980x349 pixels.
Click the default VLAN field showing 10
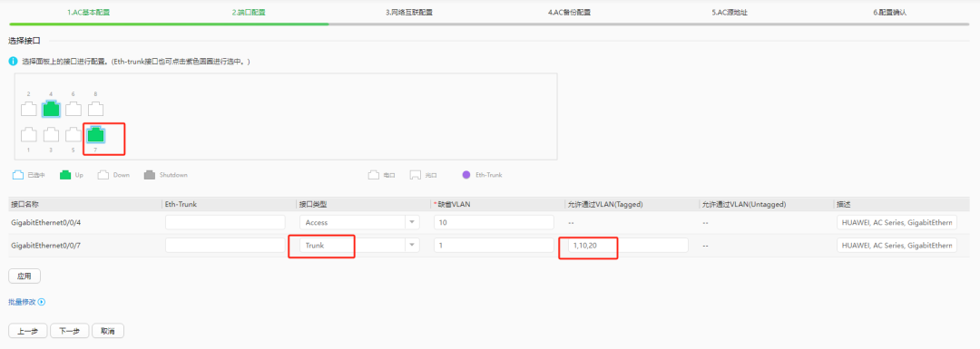pyautogui.click(x=494, y=222)
